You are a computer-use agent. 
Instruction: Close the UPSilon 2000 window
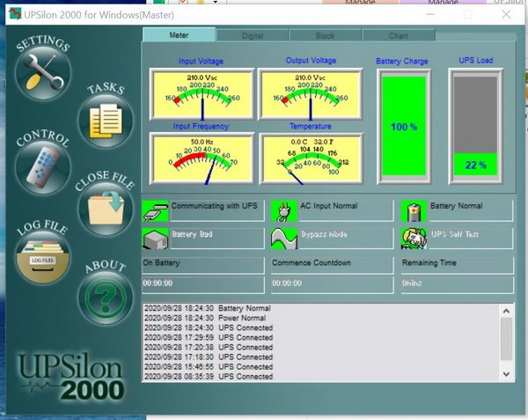click(506, 14)
